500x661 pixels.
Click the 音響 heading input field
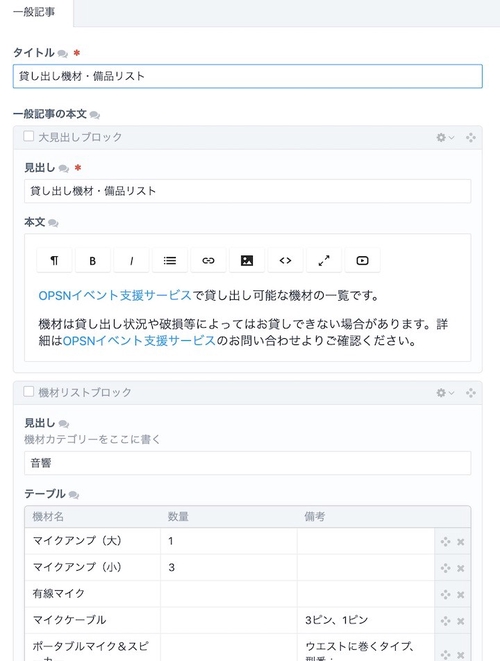pos(247,463)
